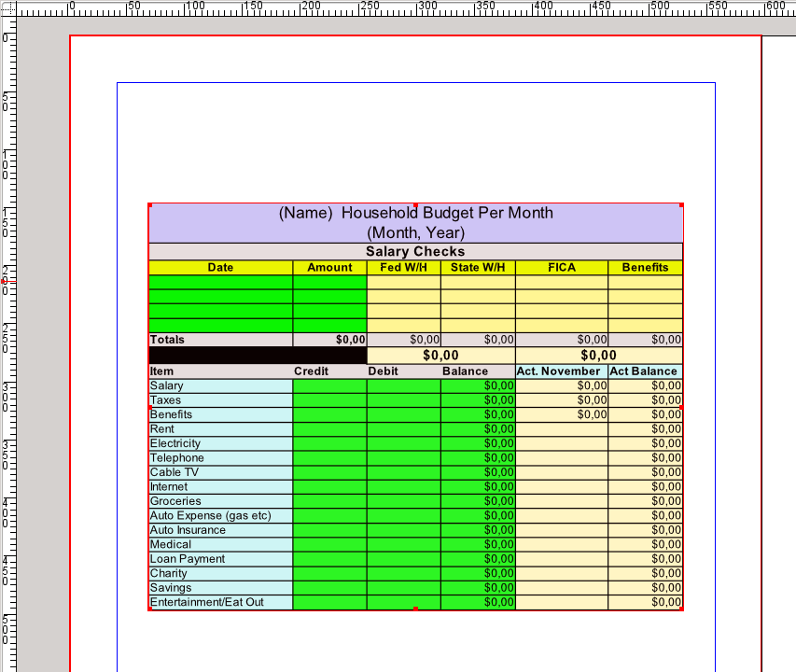Click the Balance value for Savings row

point(478,588)
